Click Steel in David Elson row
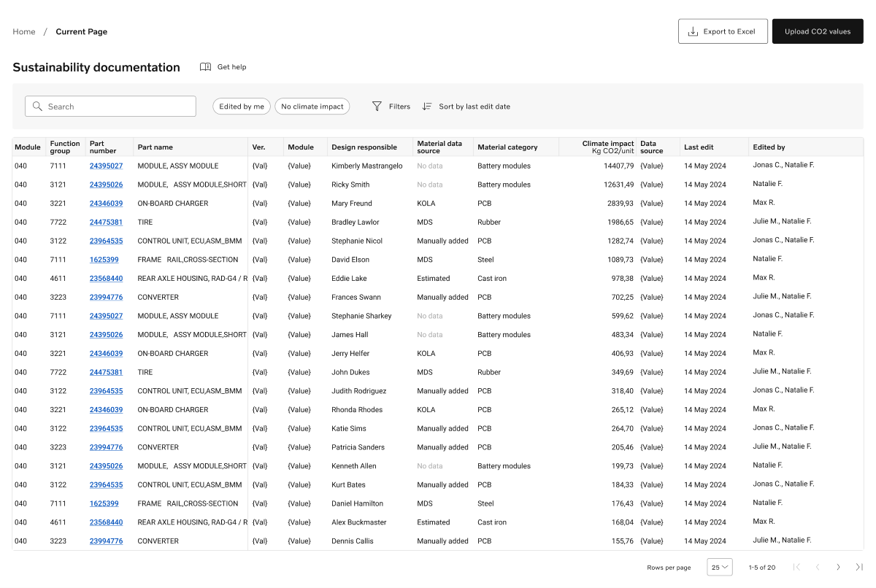Screen dimensions: 876x588 point(485,260)
